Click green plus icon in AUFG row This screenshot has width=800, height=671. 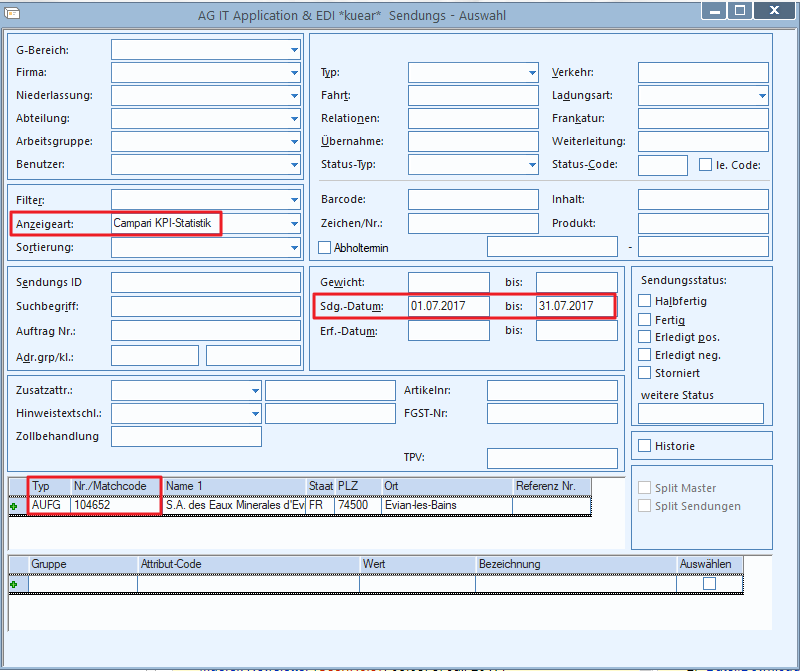coord(14,506)
